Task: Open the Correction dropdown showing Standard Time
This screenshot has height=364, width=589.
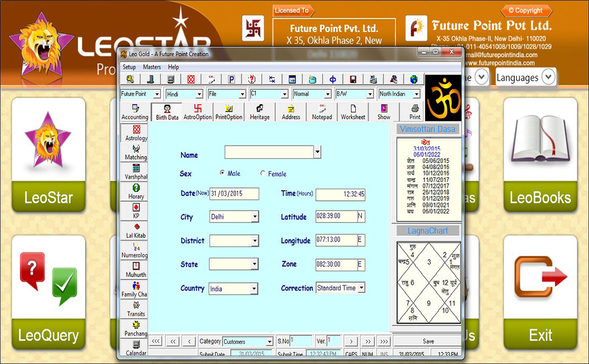Action: coord(361,288)
